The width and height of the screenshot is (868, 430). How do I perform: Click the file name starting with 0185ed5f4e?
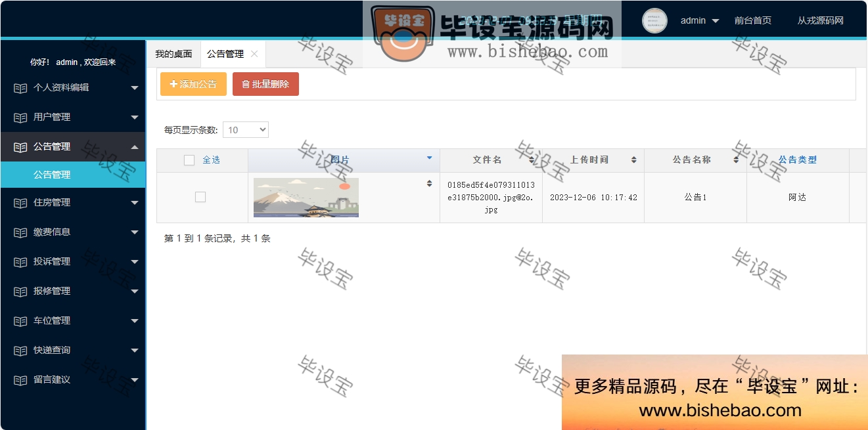pyautogui.click(x=491, y=198)
